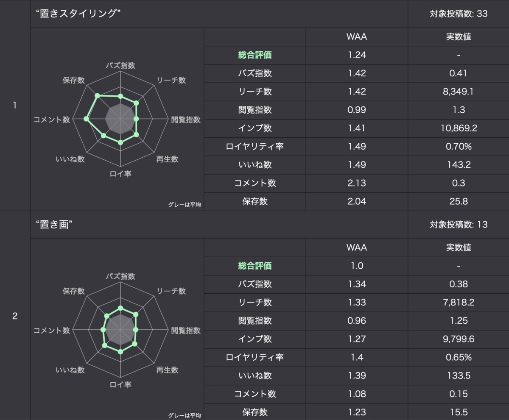The width and height of the screenshot is (509, 420).
Task: Click the rank number 1 cell
Action: 15,106
